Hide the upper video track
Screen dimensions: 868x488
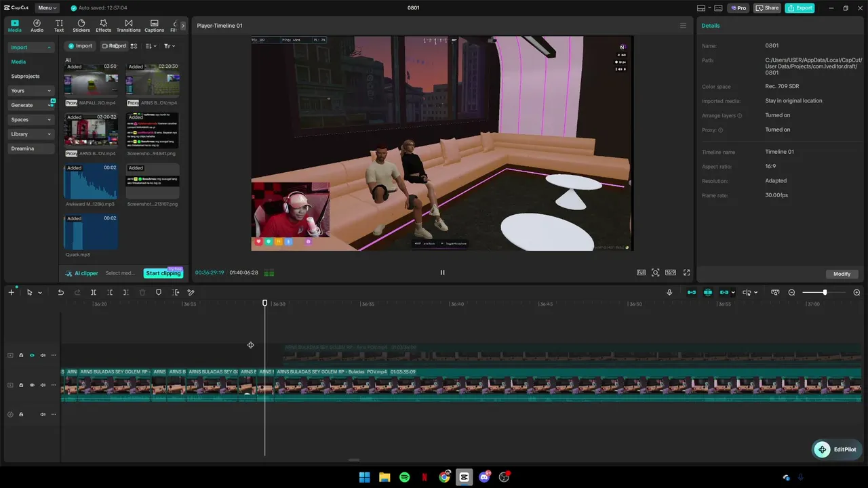(x=32, y=355)
